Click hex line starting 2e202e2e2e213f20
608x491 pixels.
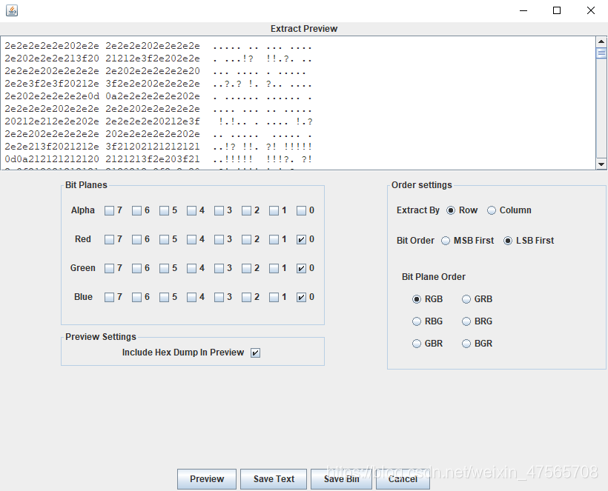click(158, 59)
